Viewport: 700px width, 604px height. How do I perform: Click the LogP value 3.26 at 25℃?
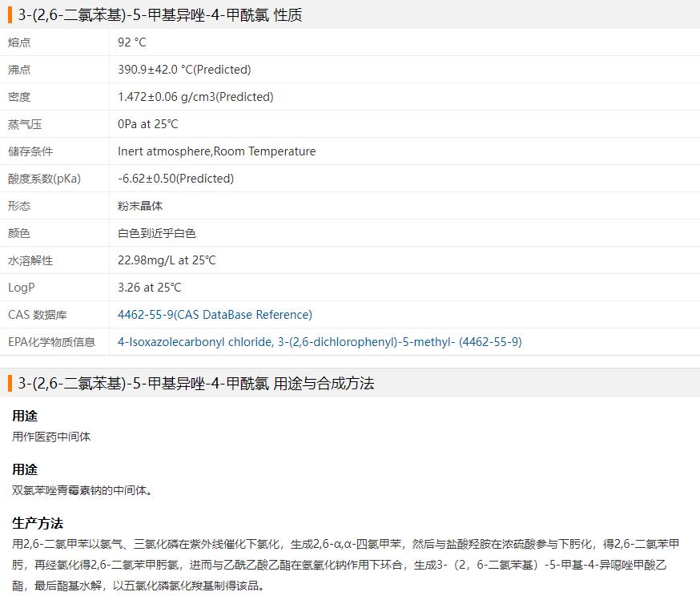(x=150, y=288)
